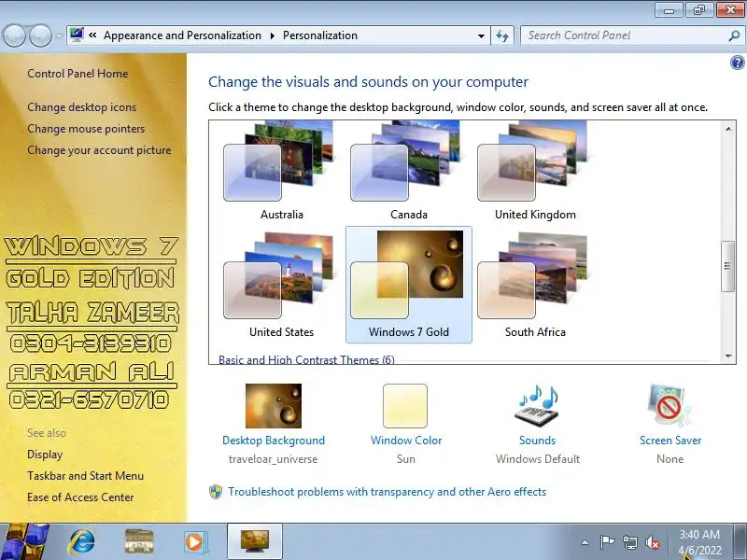Click the Window Color link
Viewport: 747px width, 560px height.
click(x=406, y=441)
